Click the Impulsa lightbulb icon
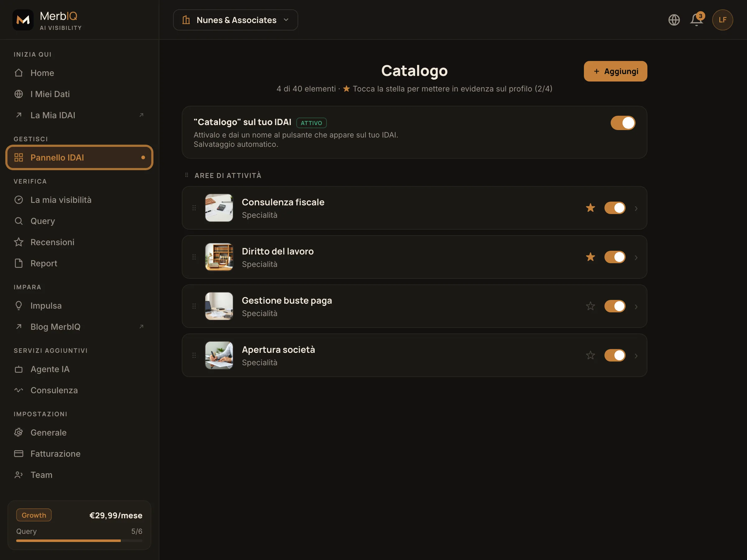This screenshot has height=560, width=747. pos(19,306)
